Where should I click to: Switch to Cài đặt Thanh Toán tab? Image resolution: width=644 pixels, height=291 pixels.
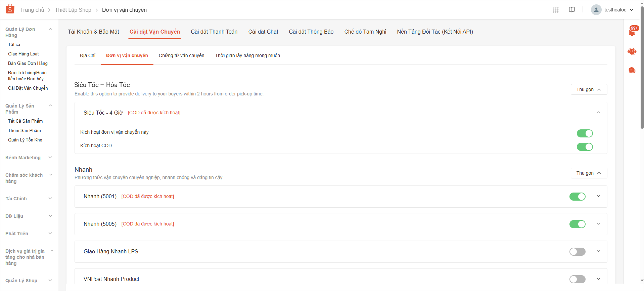(214, 32)
